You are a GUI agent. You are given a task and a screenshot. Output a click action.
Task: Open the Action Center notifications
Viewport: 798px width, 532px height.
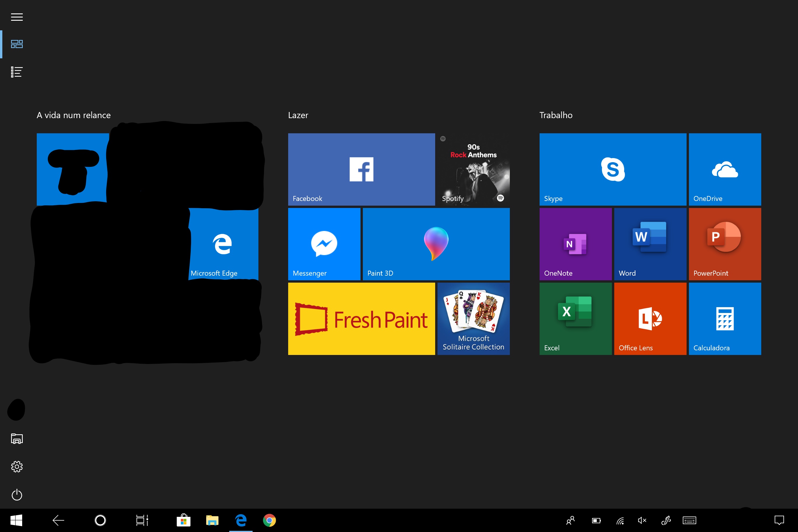(x=779, y=520)
